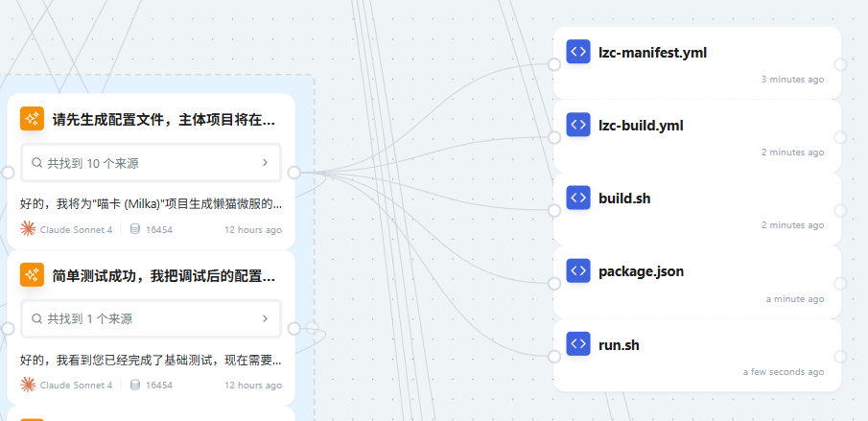Click Claude logo on the 简单测试成功 card
This screenshot has height=421, width=868.
[x=28, y=385]
